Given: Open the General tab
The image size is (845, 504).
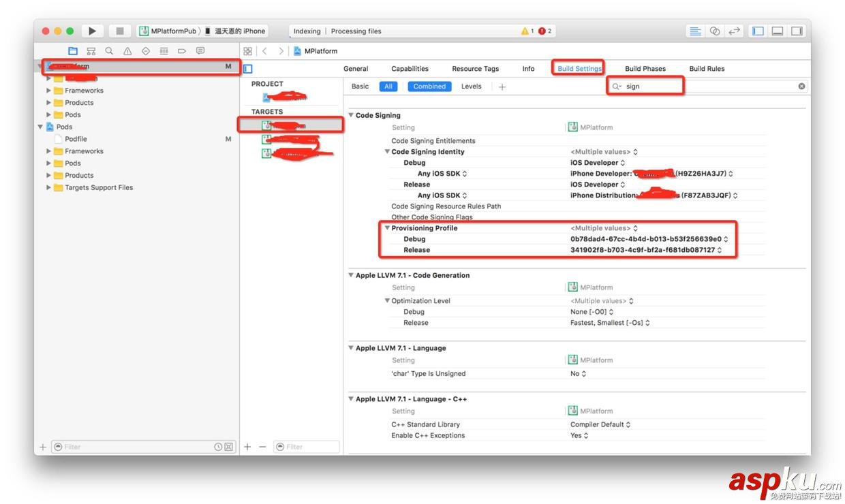Looking at the screenshot, I should tap(356, 69).
